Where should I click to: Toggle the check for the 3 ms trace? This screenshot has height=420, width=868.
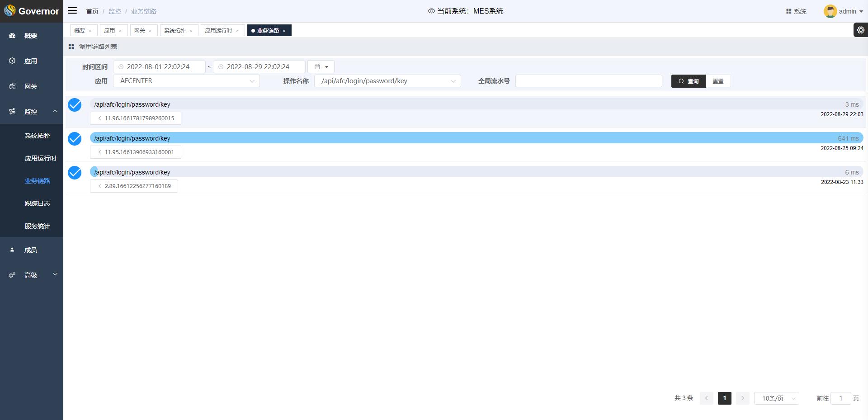pos(75,105)
